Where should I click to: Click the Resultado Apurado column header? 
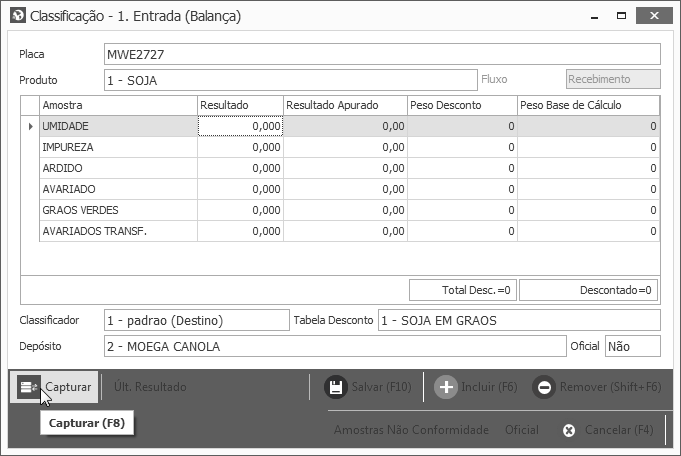tap(345, 106)
